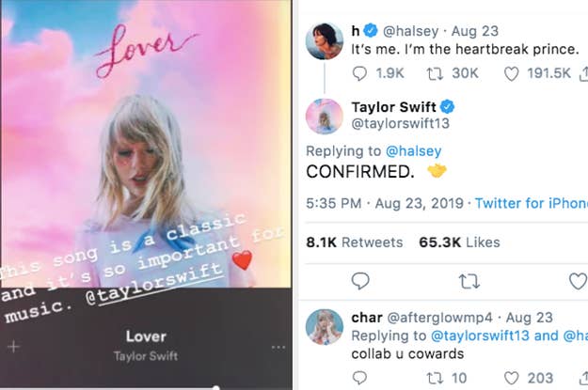Click reply icon under Taylor Swift's tweet

(x=360, y=280)
